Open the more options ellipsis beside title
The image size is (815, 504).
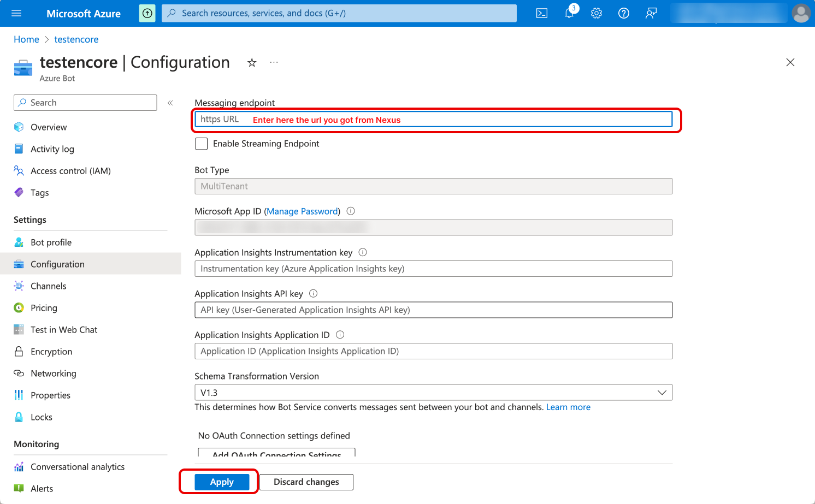click(274, 63)
